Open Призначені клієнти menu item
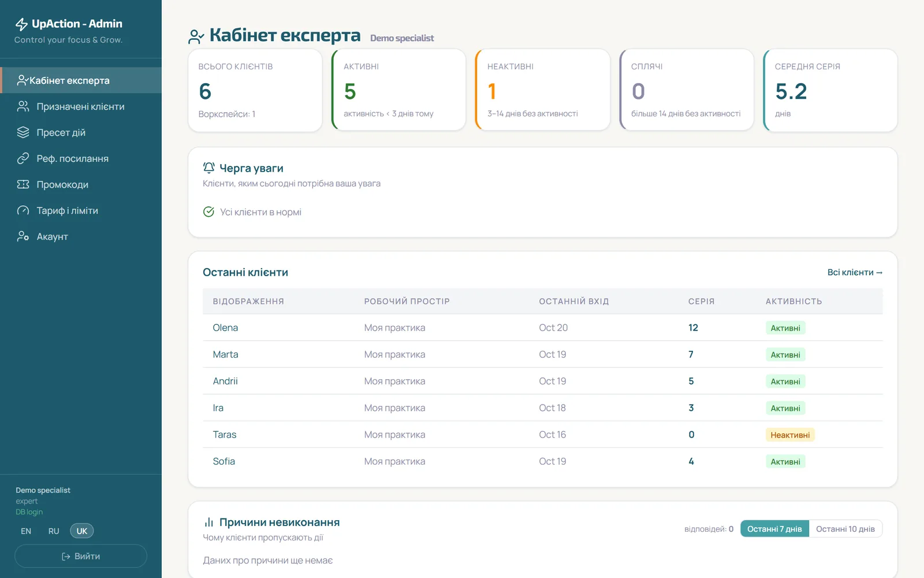The image size is (924, 578). click(81, 106)
